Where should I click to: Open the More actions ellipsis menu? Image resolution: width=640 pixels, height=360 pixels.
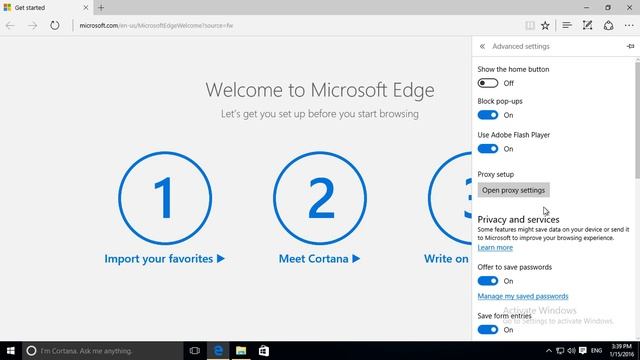[x=629, y=25]
